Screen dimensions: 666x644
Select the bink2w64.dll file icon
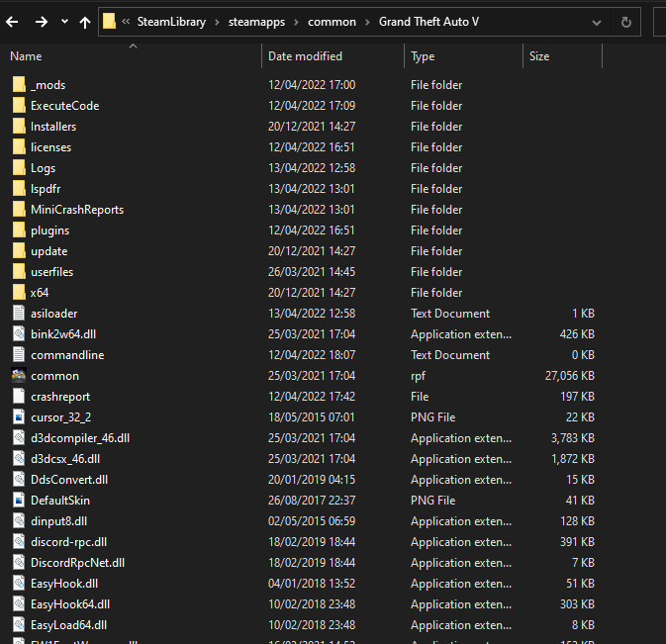[x=19, y=334]
